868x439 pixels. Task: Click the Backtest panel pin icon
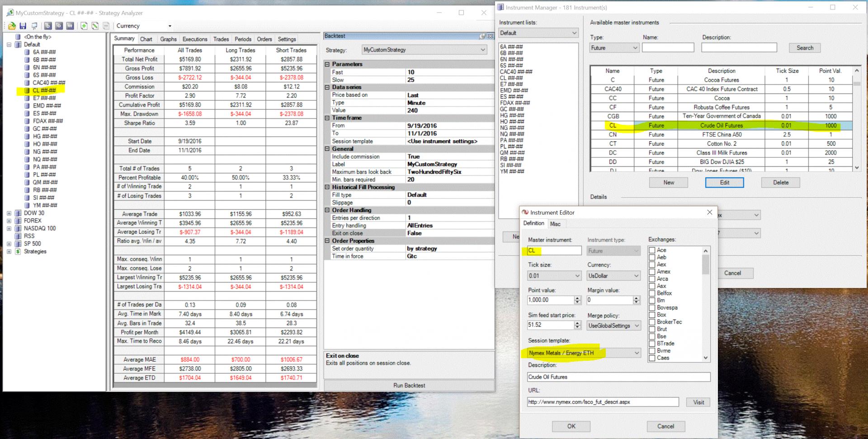coord(483,36)
